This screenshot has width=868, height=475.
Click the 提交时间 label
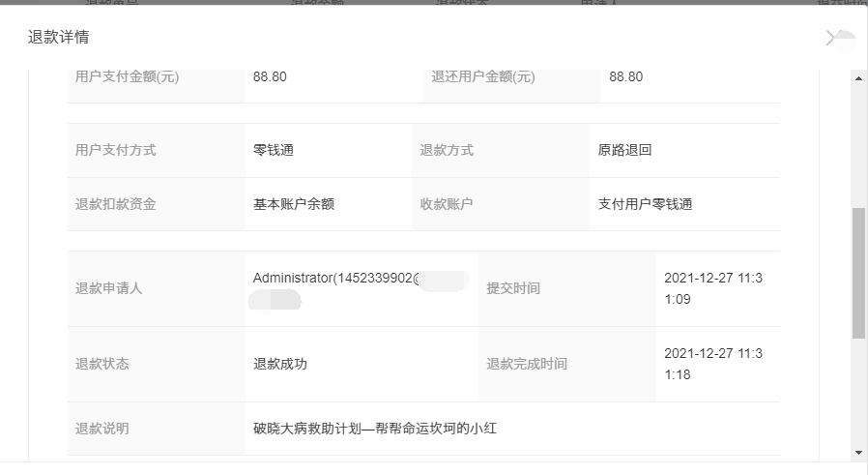(x=513, y=288)
